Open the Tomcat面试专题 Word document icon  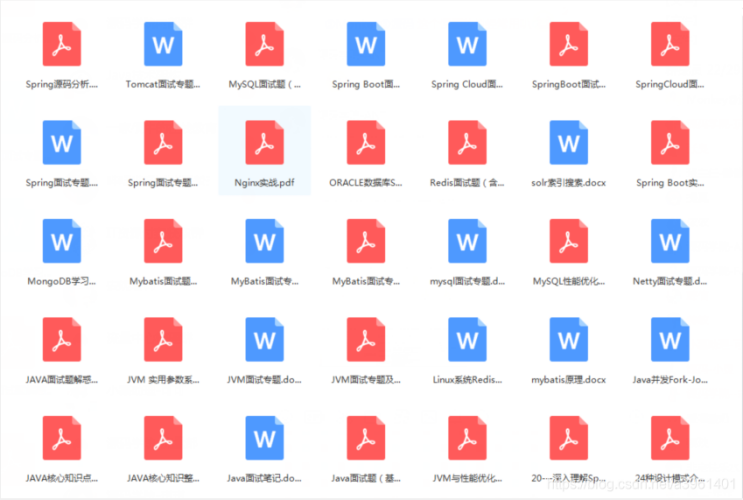pos(163,44)
